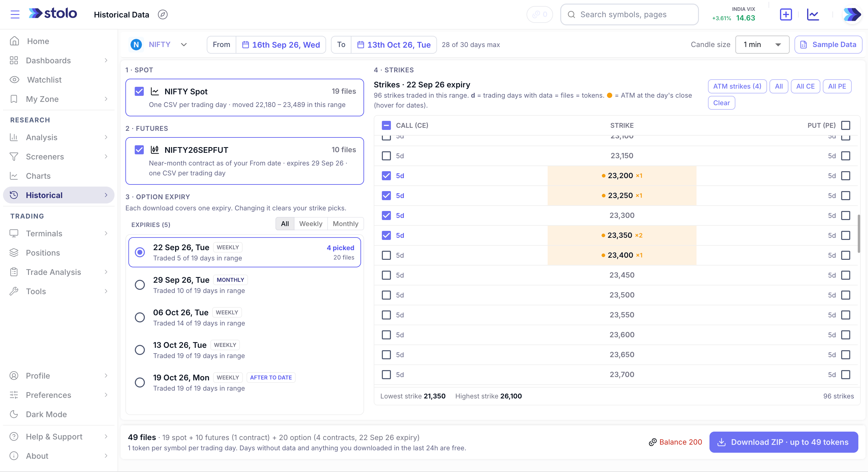This screenshot has height=472, width=868.
Task: Click the stolo logo
Action: [x=53, y=14]
